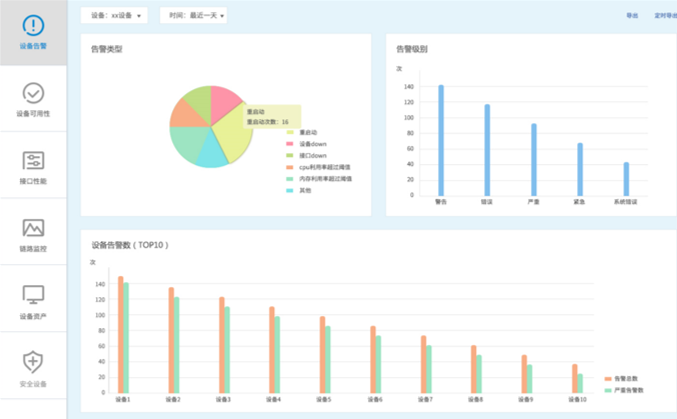Click the mint green pie slice
Viewport: 677px width, 419px height.
pos(187,142)
